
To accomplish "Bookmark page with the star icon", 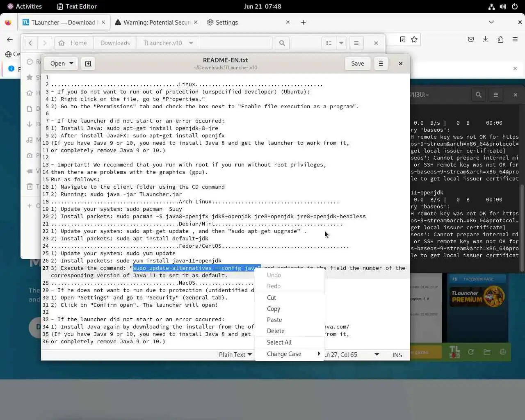I will (414, 39).
